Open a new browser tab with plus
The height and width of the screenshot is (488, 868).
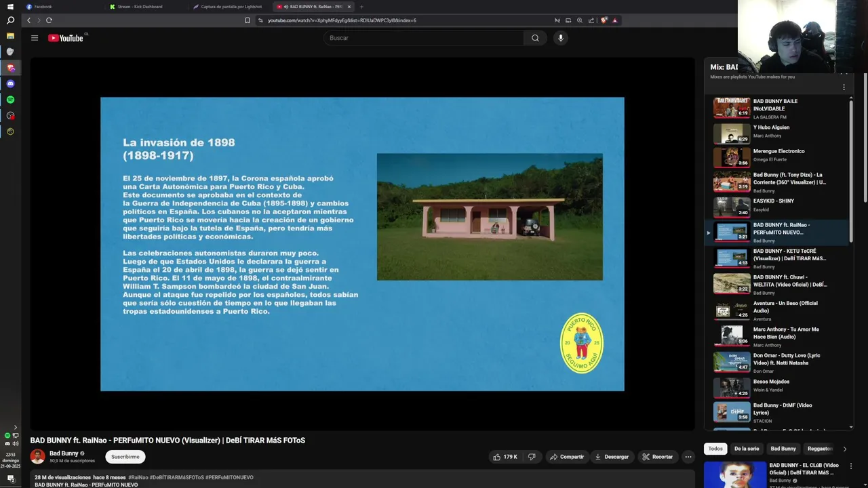pyautogui.click(x=361, y=6)
